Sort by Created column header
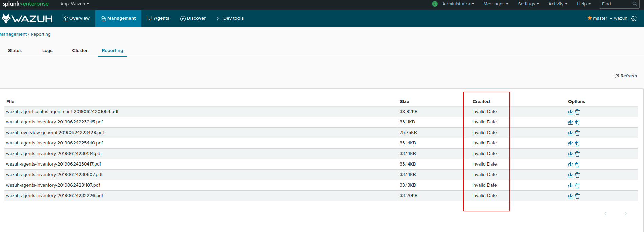The height and width of the screenshot is (232, 644). 481,102
